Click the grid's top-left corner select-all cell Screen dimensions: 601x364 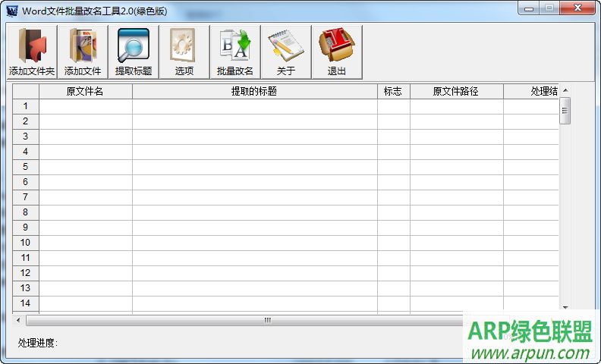pos(26,91)
